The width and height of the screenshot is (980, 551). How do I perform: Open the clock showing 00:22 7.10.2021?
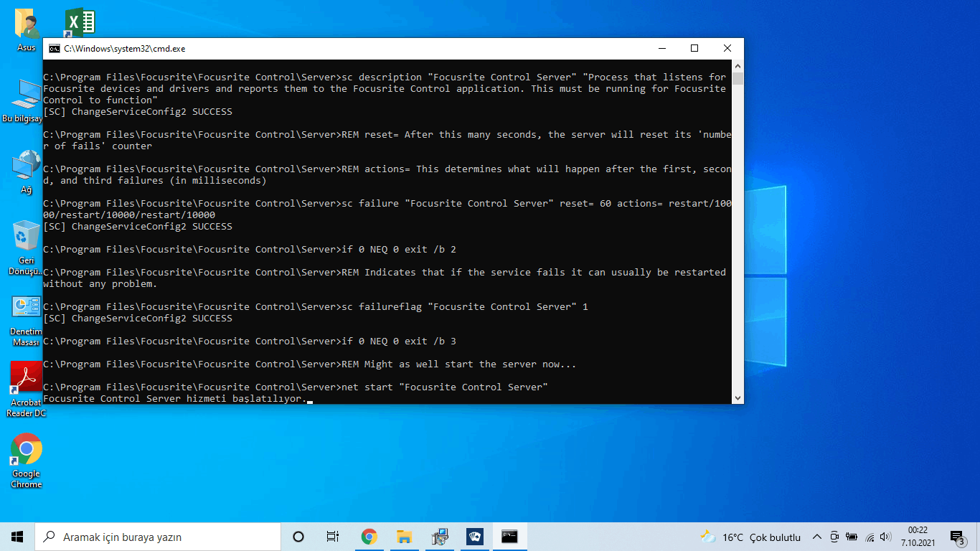tap(918, 537)
